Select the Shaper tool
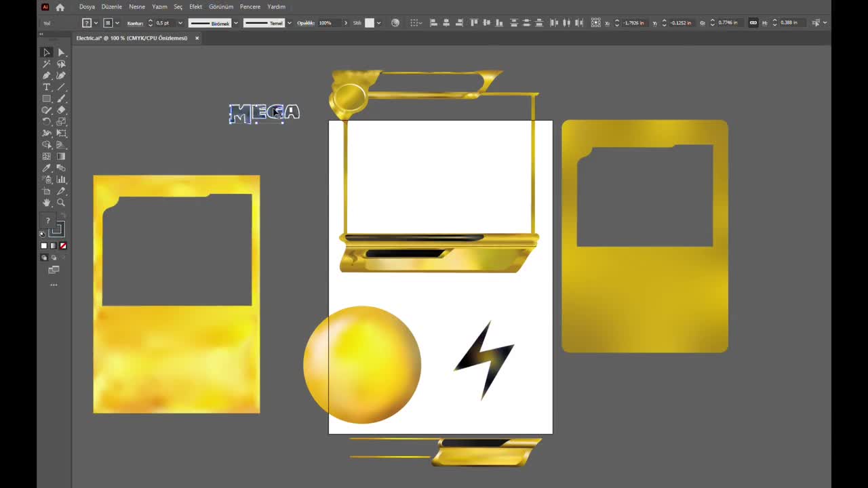This screenshot has width=868, height=488. (x=46, y=110)
